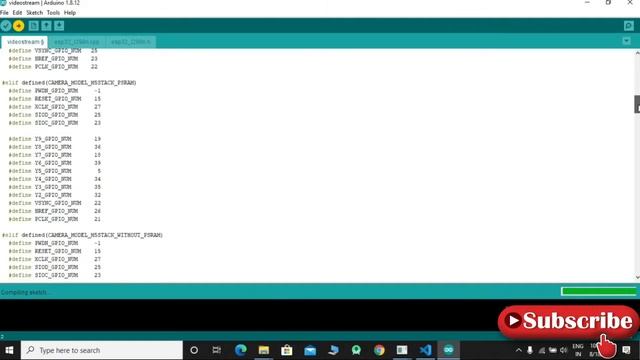Image resolution: width=640 pixels, height=360 pixels.
Task: Open Task View in taskbar
Action: coord(217,350)
